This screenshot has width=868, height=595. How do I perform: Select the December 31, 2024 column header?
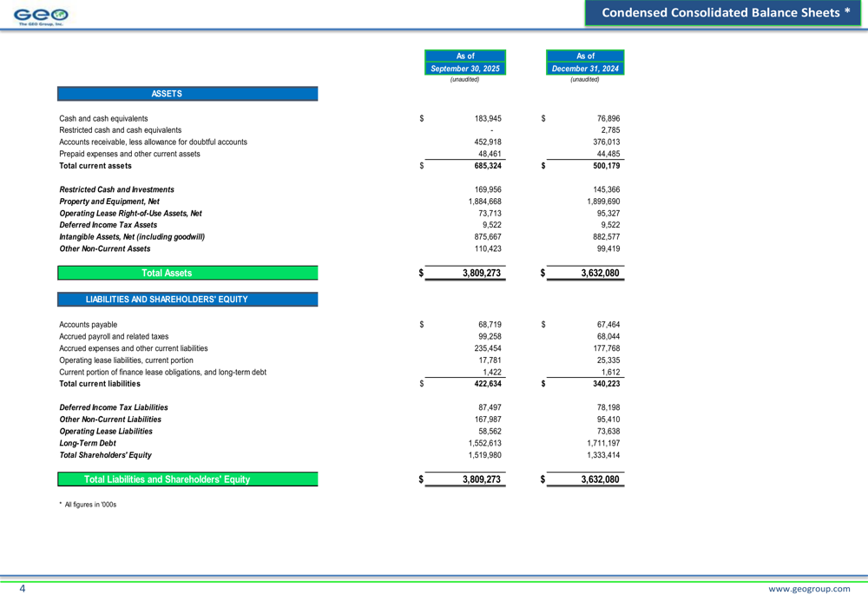(585, 69)
